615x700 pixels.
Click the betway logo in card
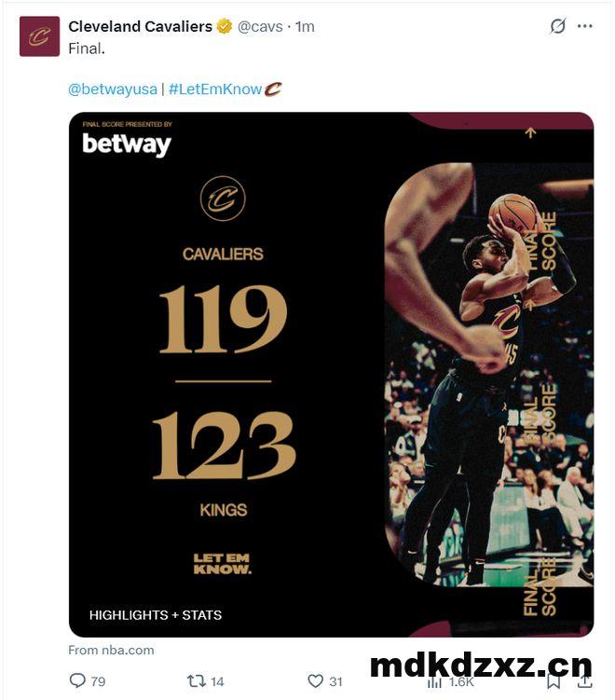127,144
